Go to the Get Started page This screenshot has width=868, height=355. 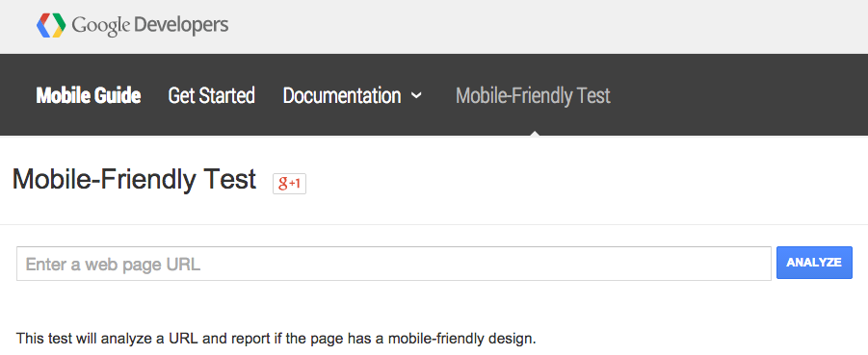[212, 95]
